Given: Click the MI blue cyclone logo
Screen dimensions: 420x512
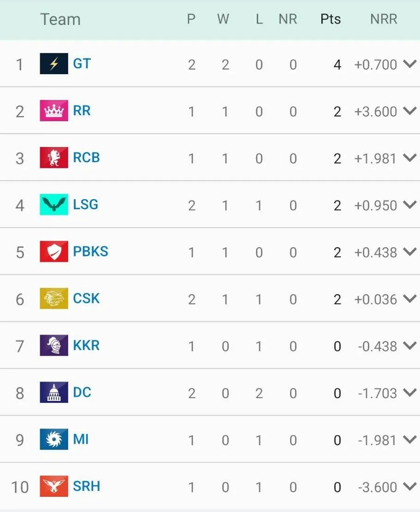Looking at the screenshot, I should [x=54, y=440].
